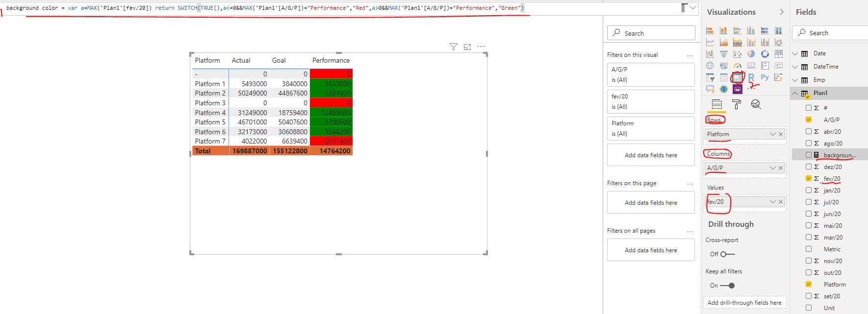Collapse the Visualizations pane arrow
This screenshot has height=314, width=868.
[x=782, y=12]
